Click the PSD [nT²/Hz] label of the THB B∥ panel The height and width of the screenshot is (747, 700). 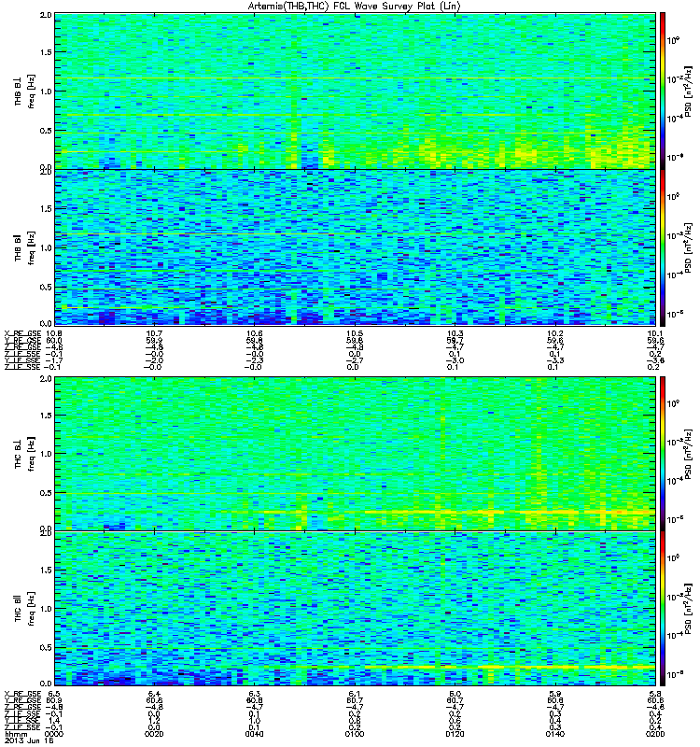point(688,247)
